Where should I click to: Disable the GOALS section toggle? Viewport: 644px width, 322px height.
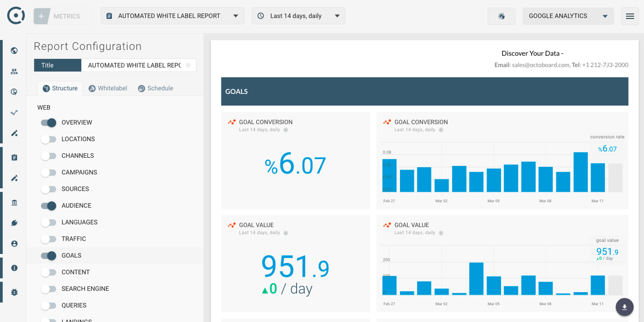(49, 256)
